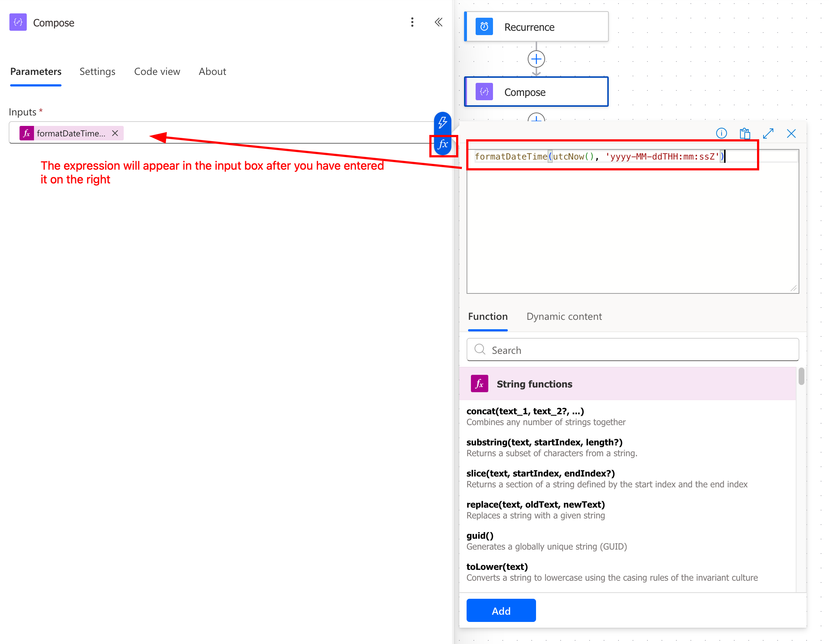
Task: Click the search magnifier icon
Action: pos(480,349)
